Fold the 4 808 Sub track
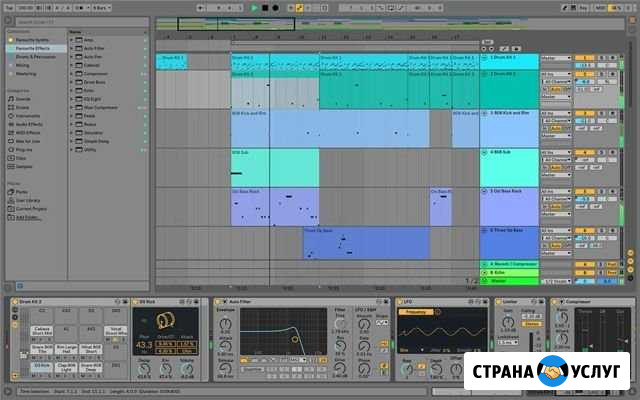The image size is (640, 400). (484, 153)
